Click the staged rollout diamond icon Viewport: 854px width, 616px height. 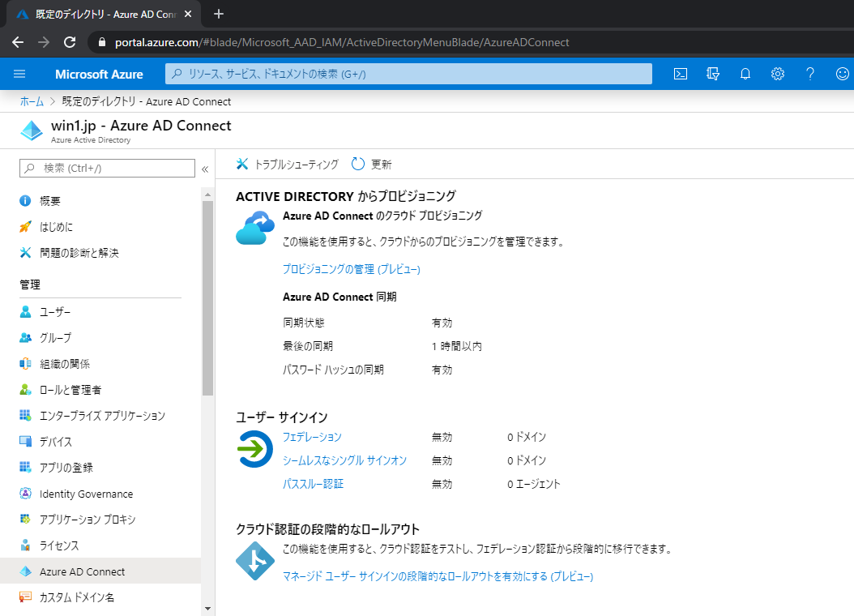255,560
